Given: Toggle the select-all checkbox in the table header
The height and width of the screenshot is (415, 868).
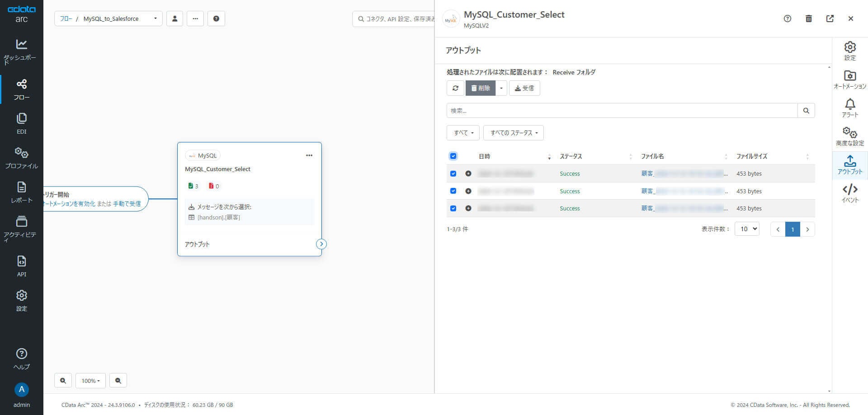Looking at the screenshot, I should click(453, 156).
